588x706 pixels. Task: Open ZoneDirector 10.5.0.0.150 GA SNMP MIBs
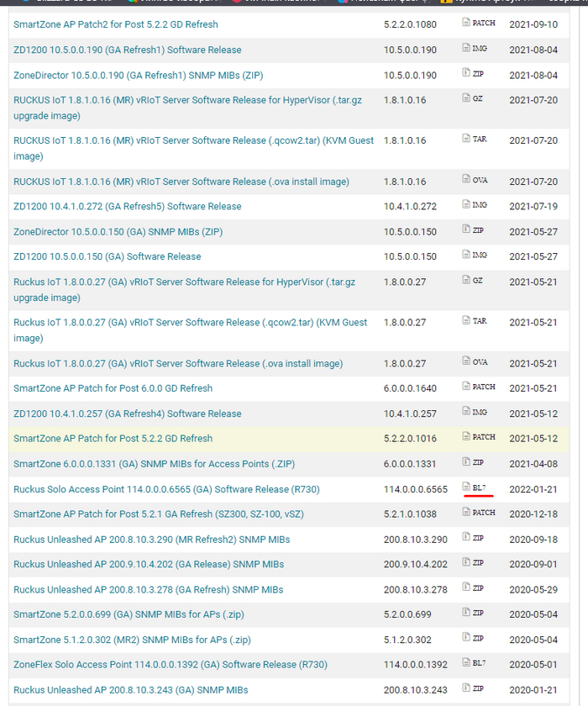pyautogui.click(x=118, y=232)
